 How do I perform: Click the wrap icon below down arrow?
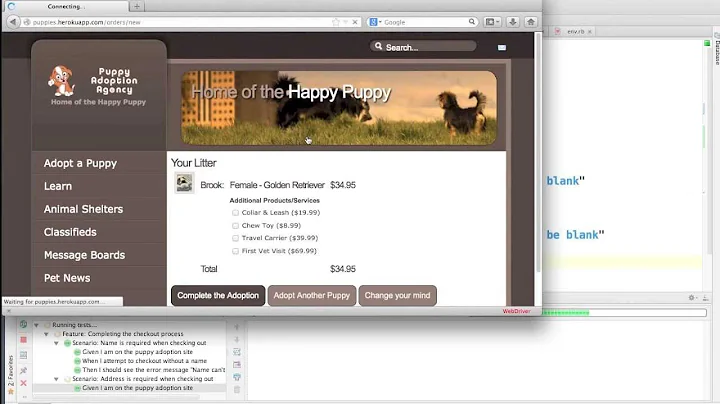(x=237, y=352)
